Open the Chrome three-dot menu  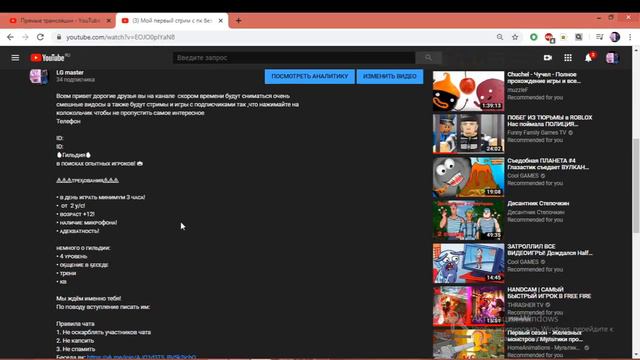630,37
